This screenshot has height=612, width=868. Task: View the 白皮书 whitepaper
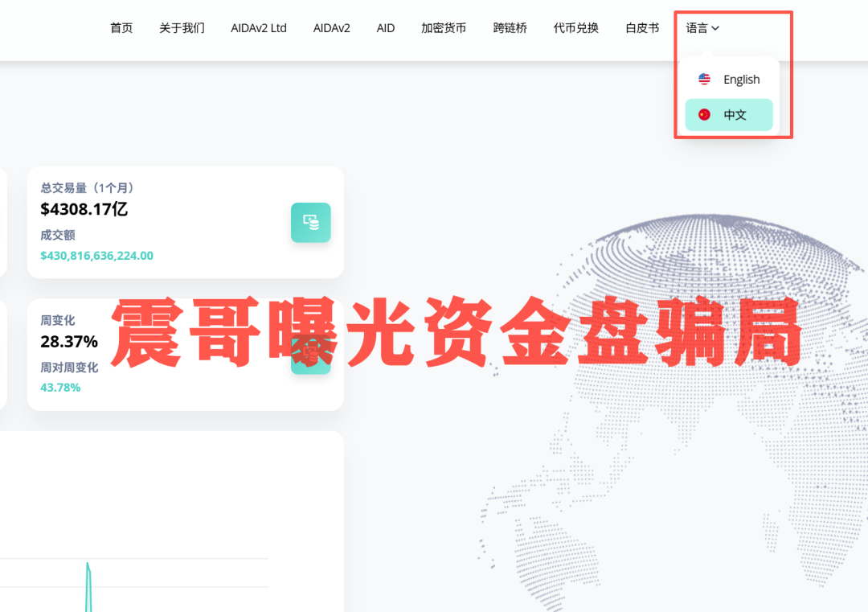coord(641,27)
